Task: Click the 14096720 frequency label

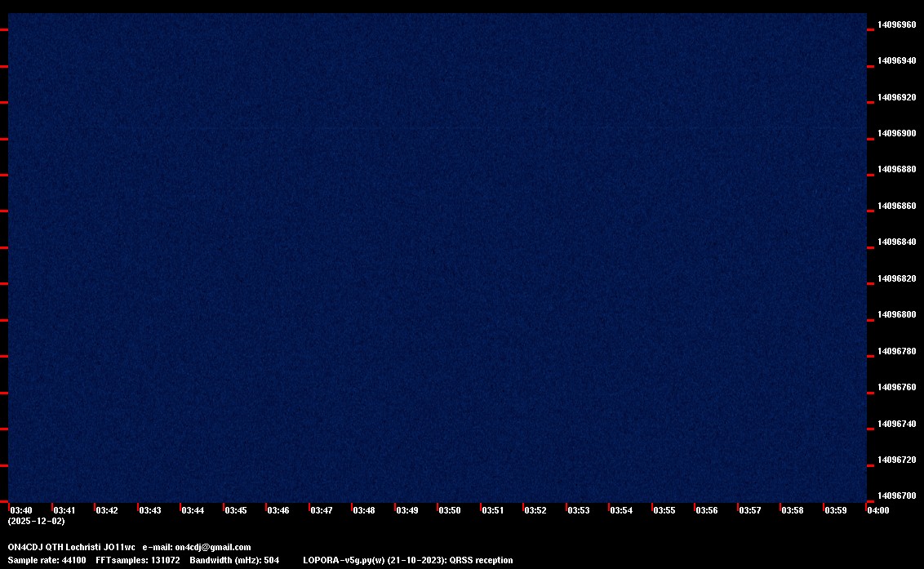Action: (897, 460)
